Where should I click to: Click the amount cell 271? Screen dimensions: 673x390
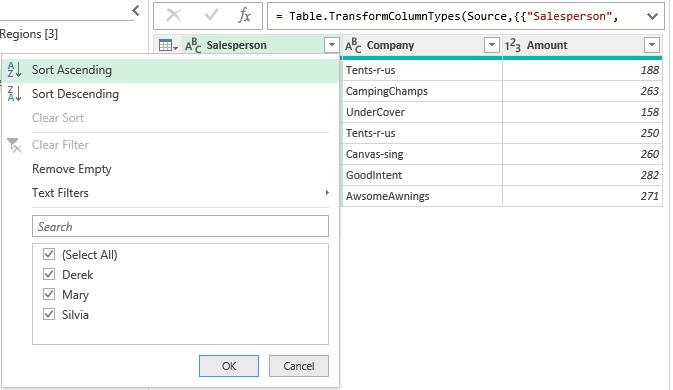tap(582, 196)
